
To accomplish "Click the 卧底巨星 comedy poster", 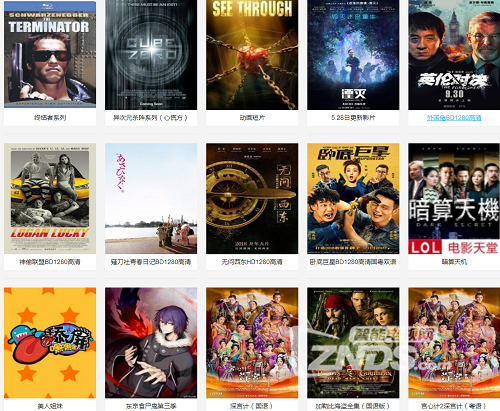I will click(x=353, y=199).
